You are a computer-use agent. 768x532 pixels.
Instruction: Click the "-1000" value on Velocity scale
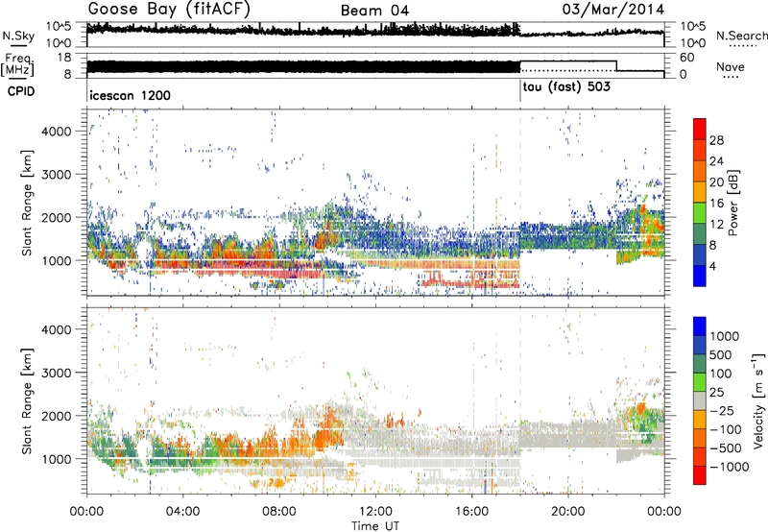click(x=729, y=467)
